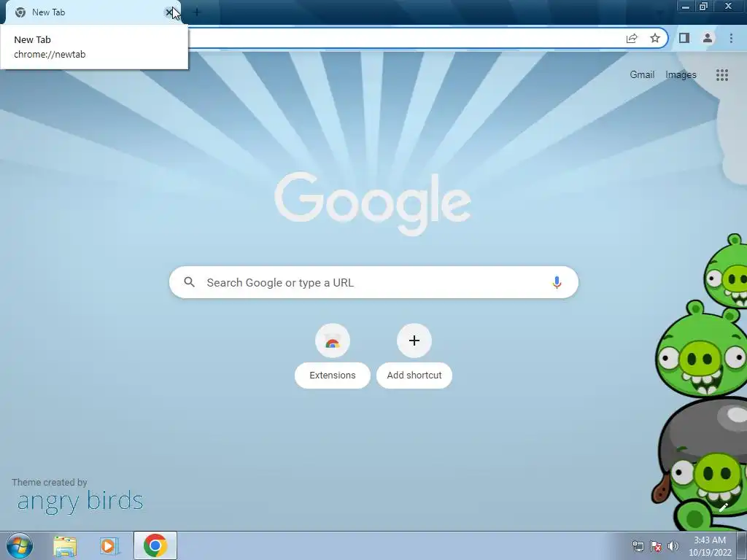Open the Gmail link

tap(642, 75)
